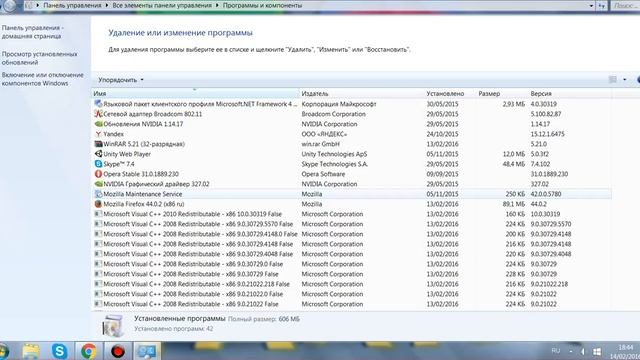Select the Skype 7.4 list icon

coord(98,164)
